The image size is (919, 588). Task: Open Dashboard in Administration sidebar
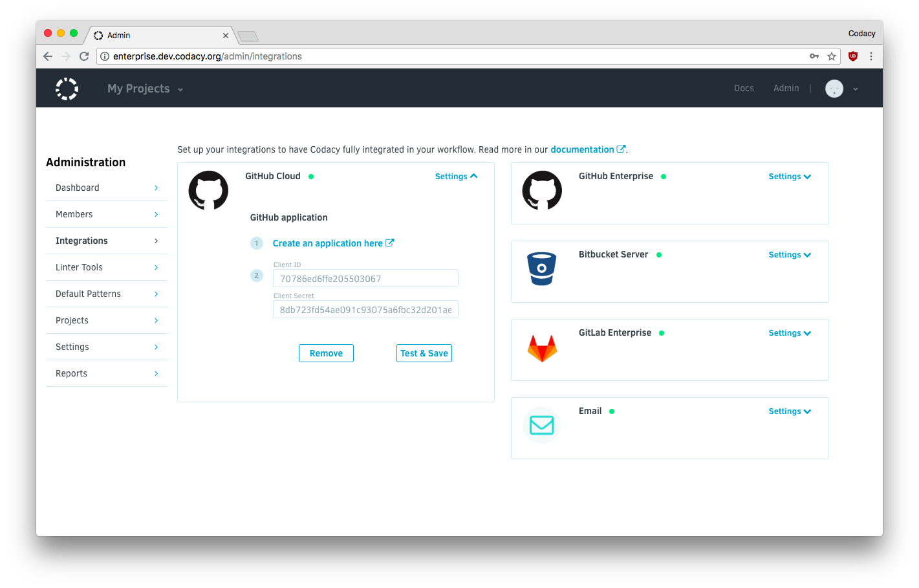pos(107,188)
